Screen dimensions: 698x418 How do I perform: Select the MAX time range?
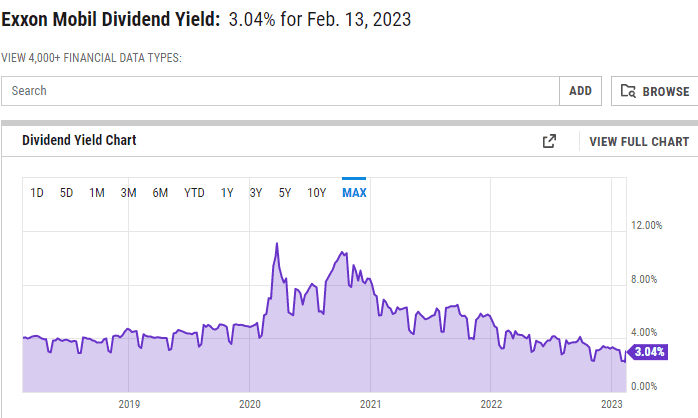pyautogui.click(x=354, y=193)
